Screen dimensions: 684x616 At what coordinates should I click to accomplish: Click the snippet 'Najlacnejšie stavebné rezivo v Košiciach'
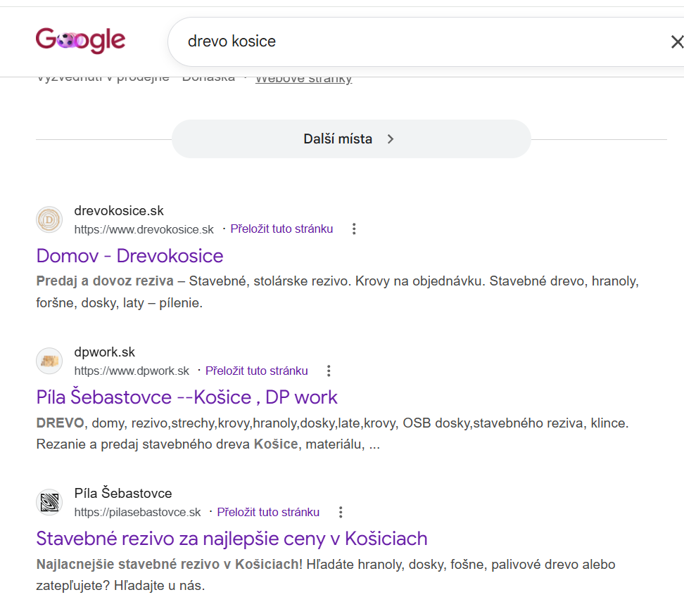click(167, 564)
